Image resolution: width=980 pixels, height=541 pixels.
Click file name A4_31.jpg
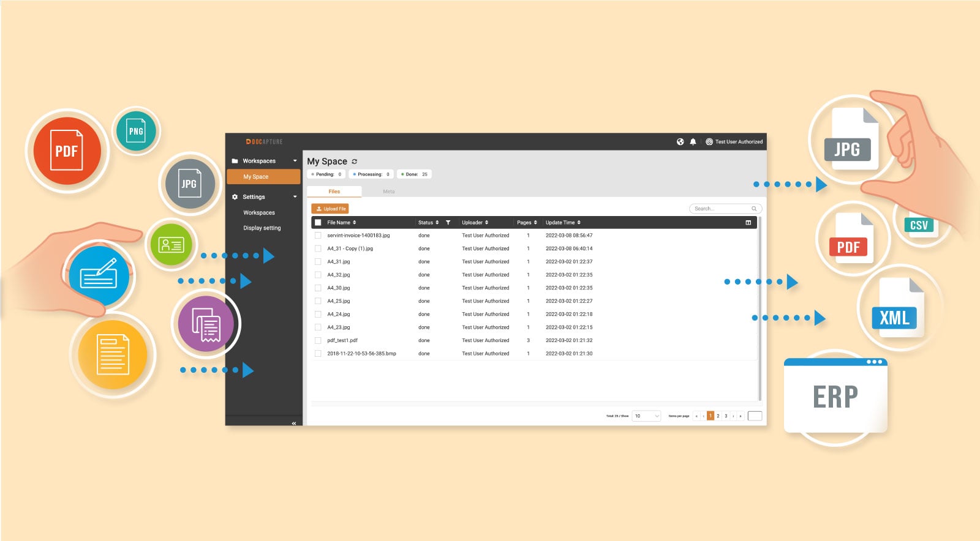[x=339, y=262]
